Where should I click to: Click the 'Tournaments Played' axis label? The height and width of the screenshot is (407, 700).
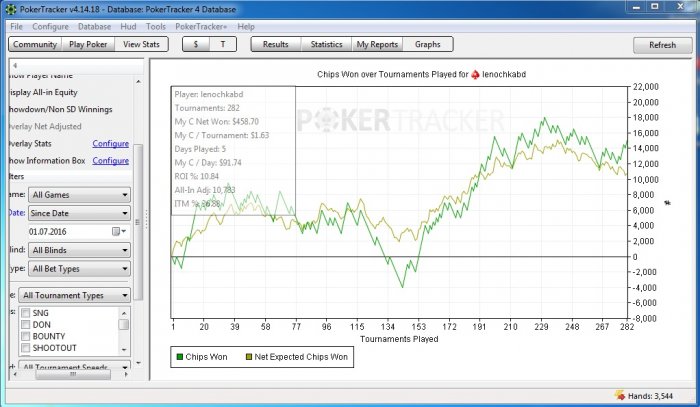(399, 339)
